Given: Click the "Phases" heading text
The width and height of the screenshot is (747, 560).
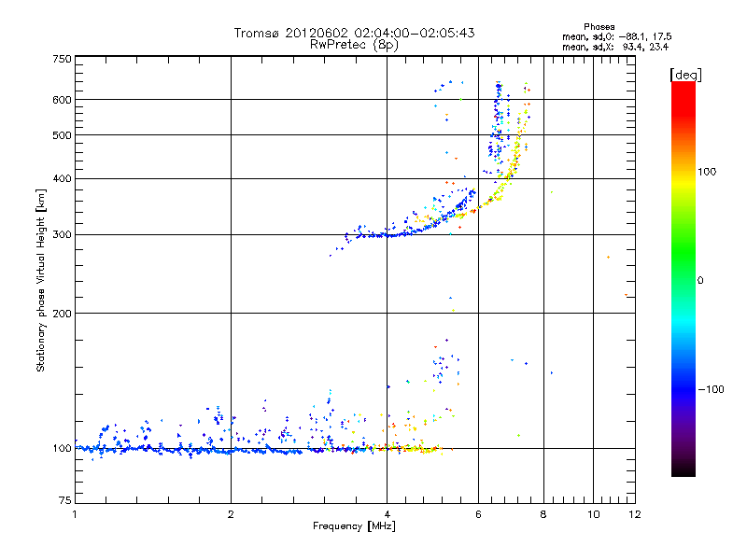Looking at the screenshot, I should 599,27.
